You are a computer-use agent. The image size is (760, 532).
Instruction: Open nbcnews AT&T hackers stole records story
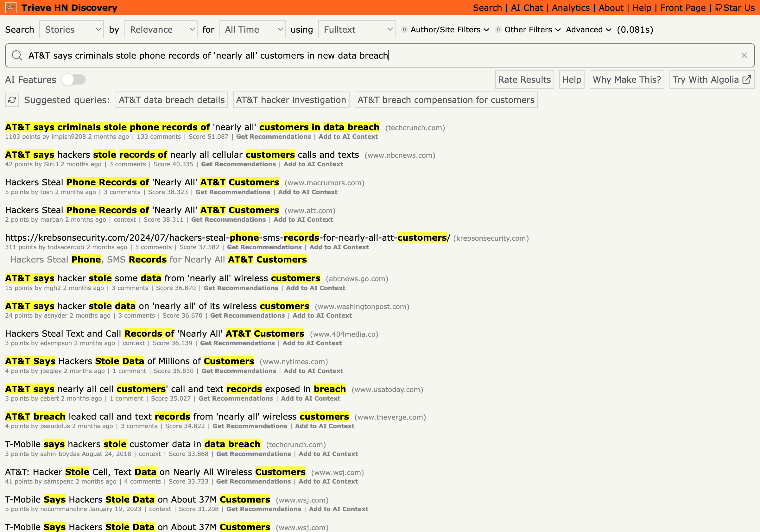pyautogui.click(x=182, y=155)
